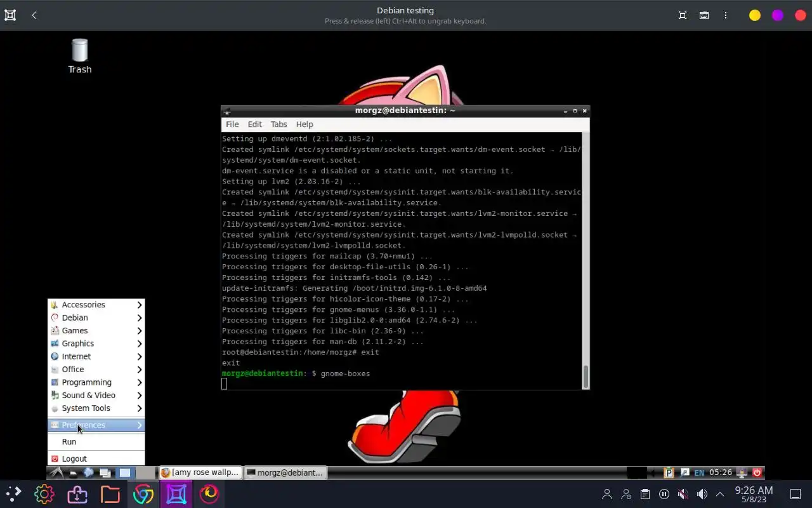The height and width of the screenshot is (508, 812).
Task: Click the GNOME Boxes icon in host taskbar
Action: pyautogui.click(x=176, y=493)
